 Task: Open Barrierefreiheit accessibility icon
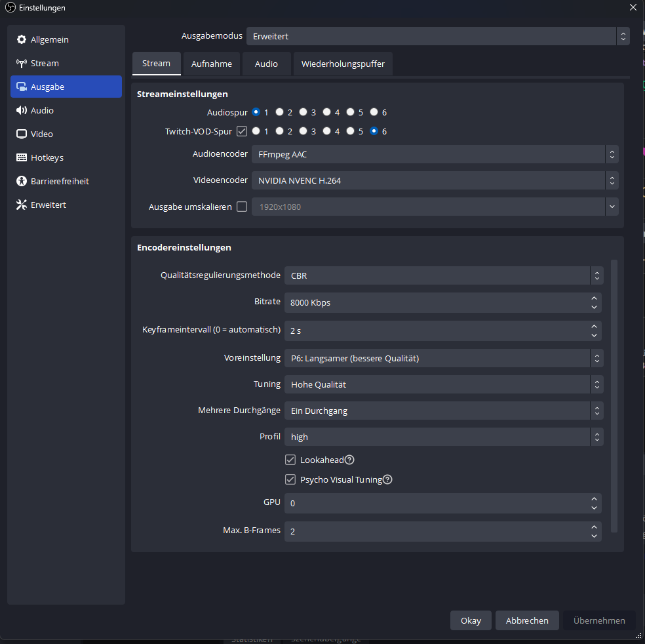[x=22, y=182]
